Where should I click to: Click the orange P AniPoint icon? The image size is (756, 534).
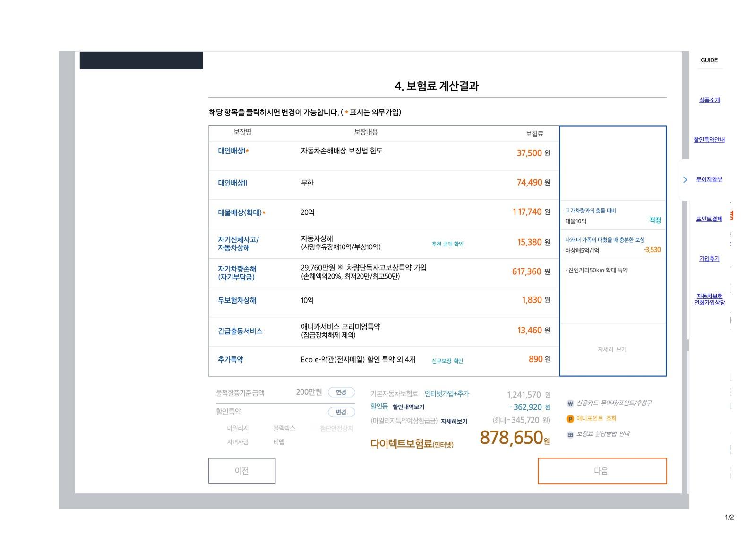[569, 418]
